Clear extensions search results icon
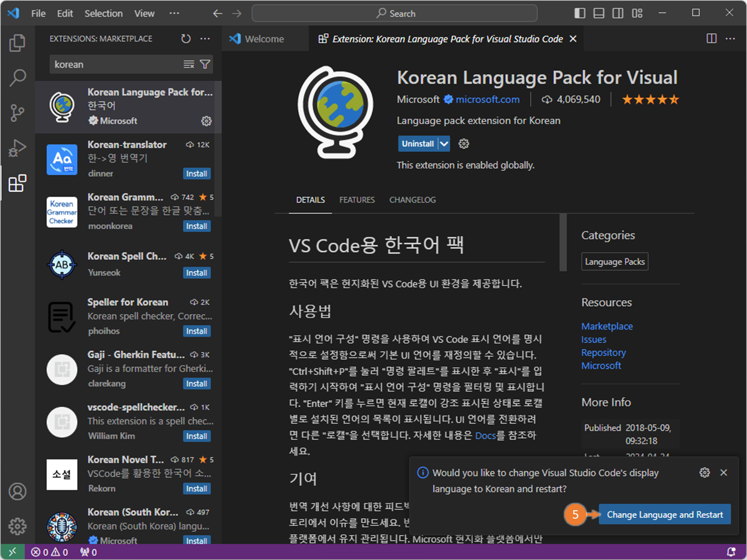The image size is (747, 560). click(189, 64)
